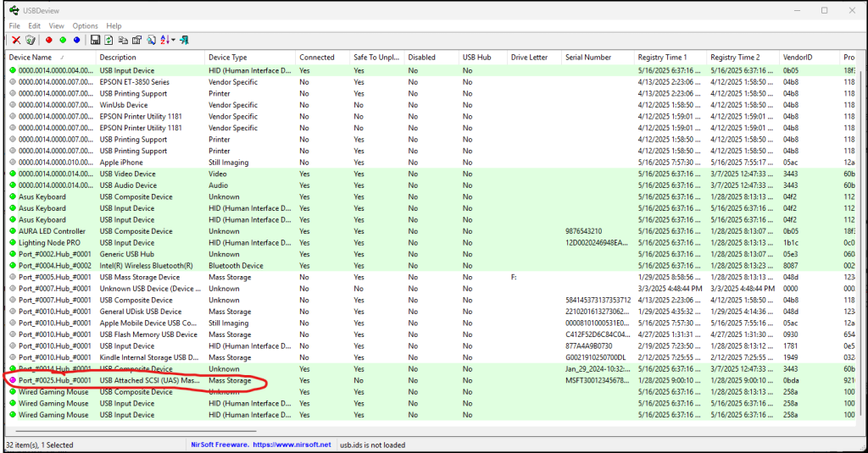This screenshot has width=868, height=453.
Task: Open the properties toolbar icon
Action: [x=136, y=40]
